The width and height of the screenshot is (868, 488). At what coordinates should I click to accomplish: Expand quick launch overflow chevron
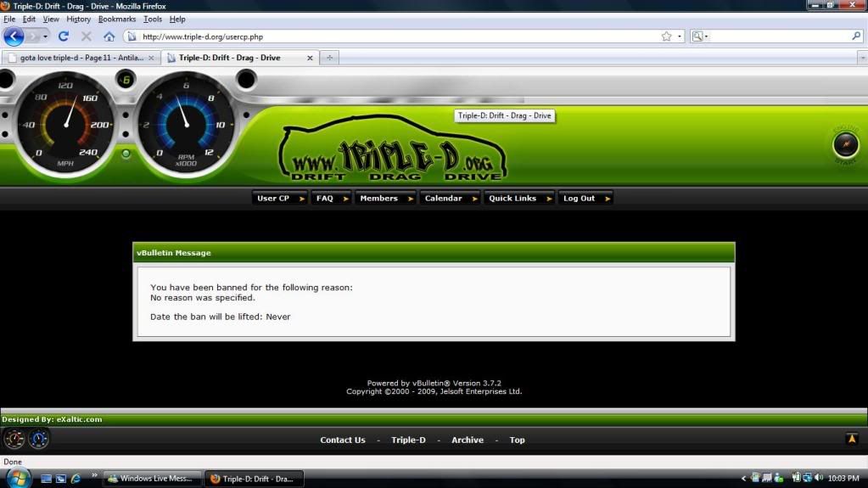coord(94,475)
